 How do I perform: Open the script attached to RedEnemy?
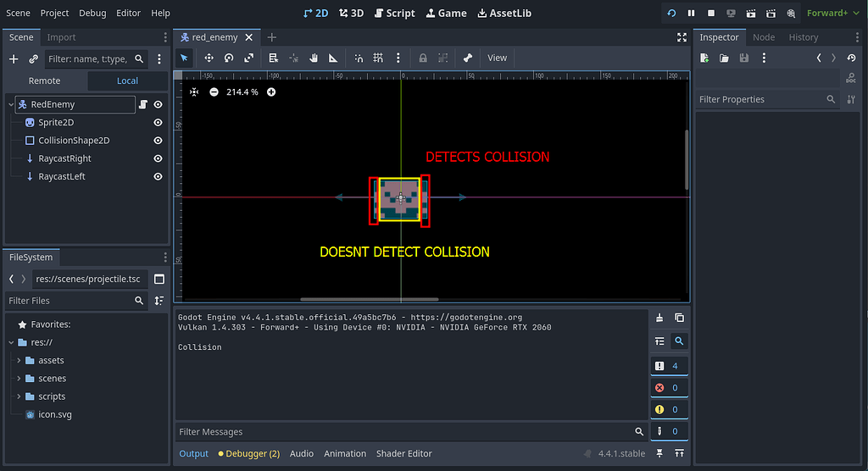coord(142,104)
